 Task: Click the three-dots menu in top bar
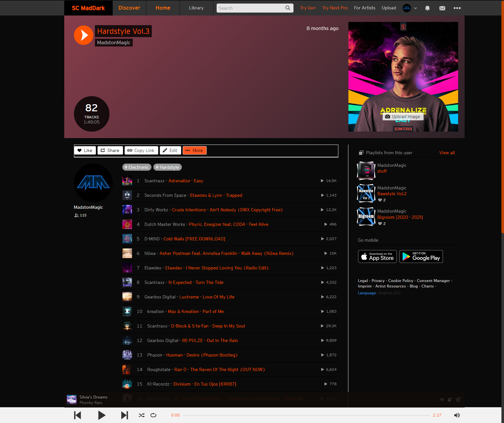tap(457, 8)
